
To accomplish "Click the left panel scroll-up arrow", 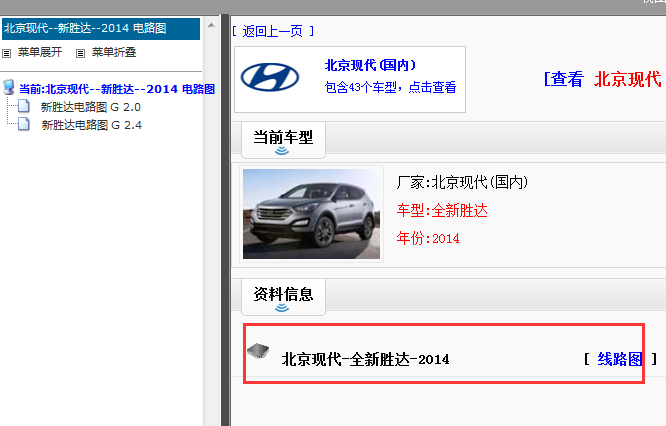I will coord(211,25).
